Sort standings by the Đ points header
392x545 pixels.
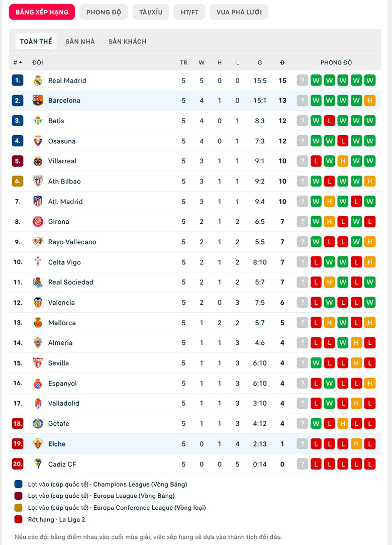tap(282, 62)
